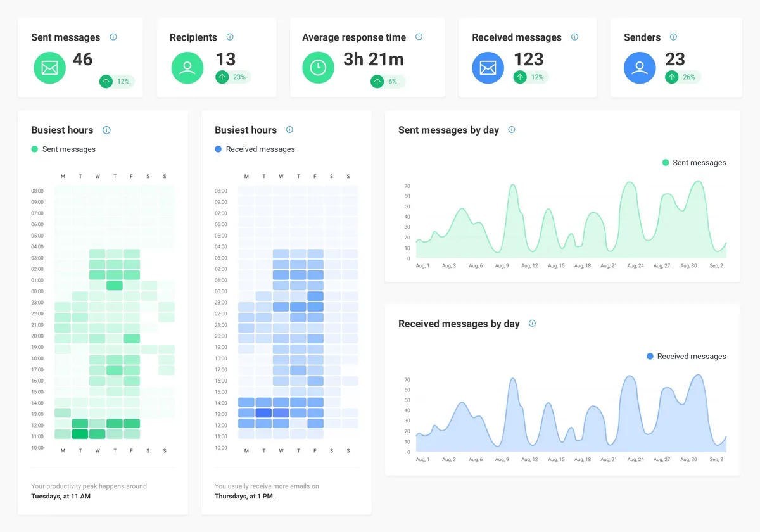Click darkest green cell Tuesday at 11:00

pos(80,434)
